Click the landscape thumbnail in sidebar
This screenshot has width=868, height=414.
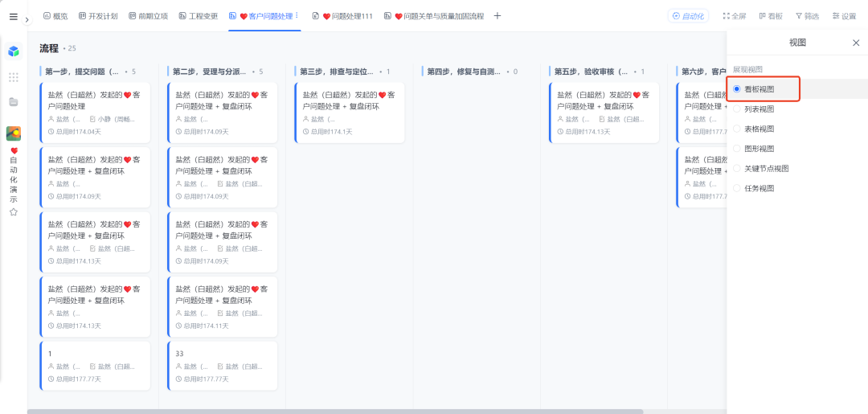[x=14, y=133]
